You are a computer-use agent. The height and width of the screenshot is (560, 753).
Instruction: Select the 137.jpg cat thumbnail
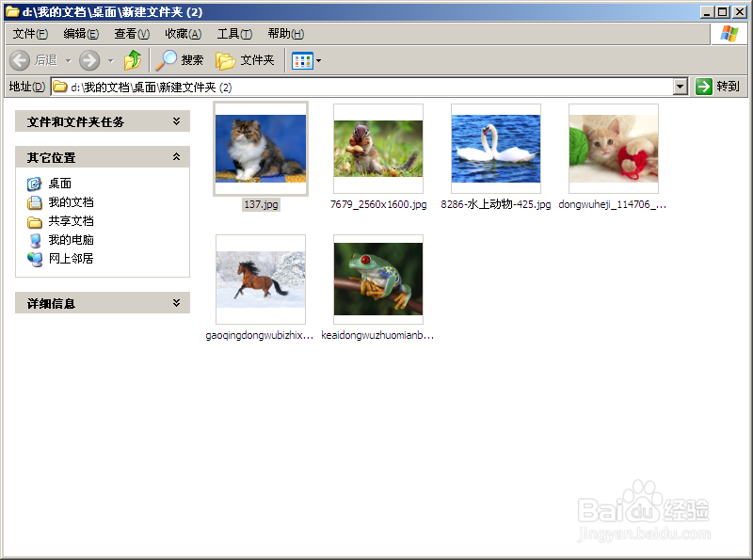pyautogui.click(x=261, y=149)
